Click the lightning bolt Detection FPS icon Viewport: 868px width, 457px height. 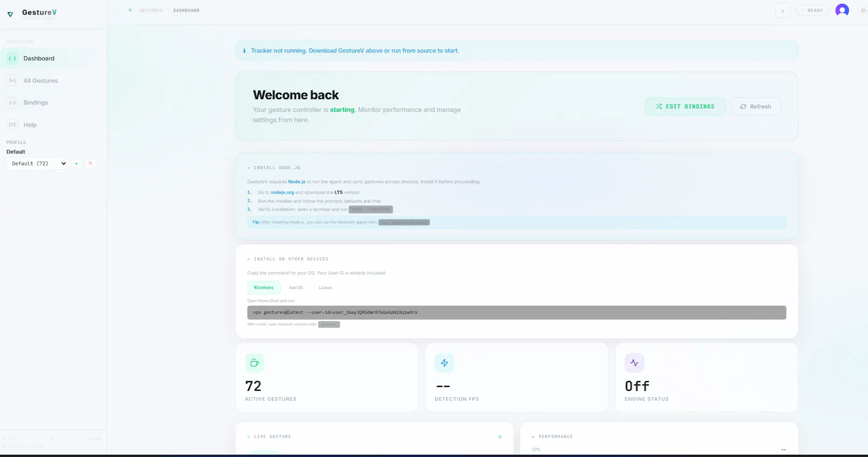pos(444,363)
